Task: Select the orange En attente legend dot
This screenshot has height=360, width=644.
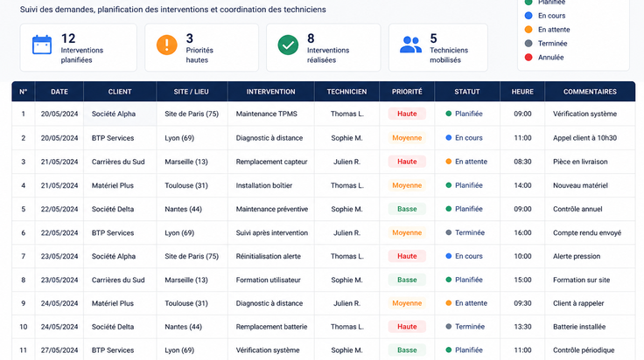Action: click(x=528, y=30)
